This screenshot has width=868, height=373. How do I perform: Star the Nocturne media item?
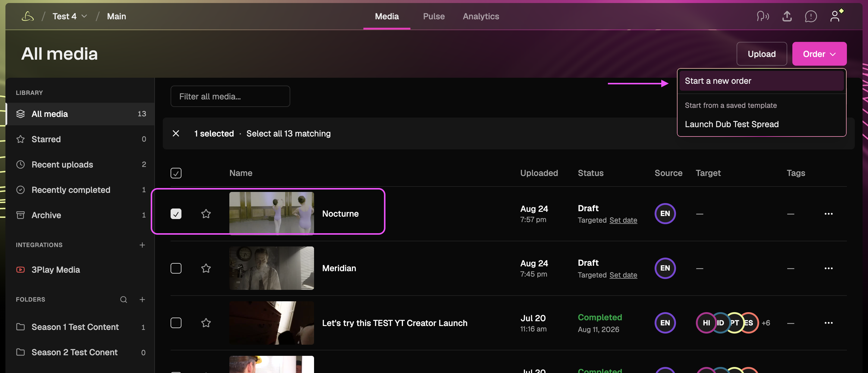pyautogui.click(x=206, y=214)
